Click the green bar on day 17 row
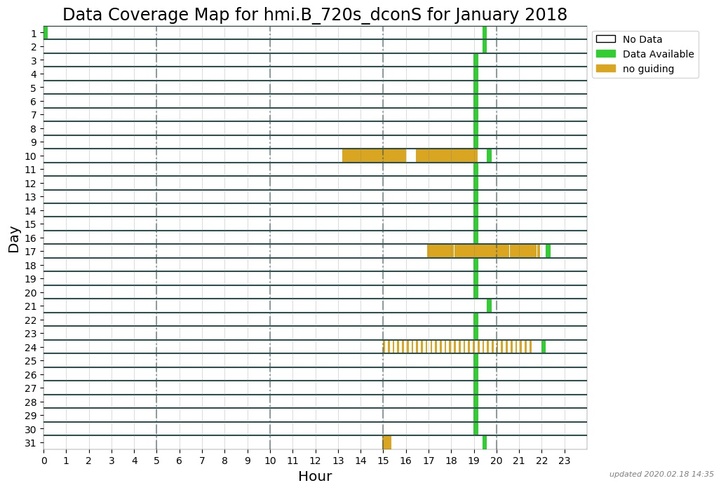 548,251
